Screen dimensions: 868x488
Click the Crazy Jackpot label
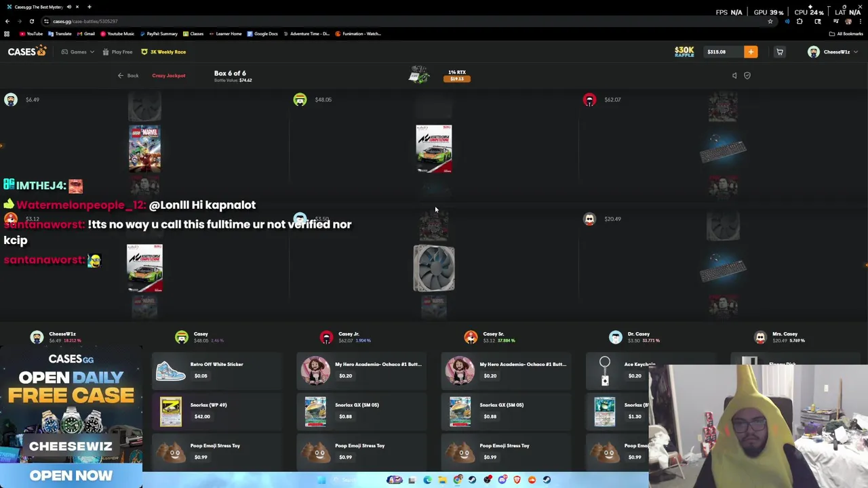click(x=168, y=75)
